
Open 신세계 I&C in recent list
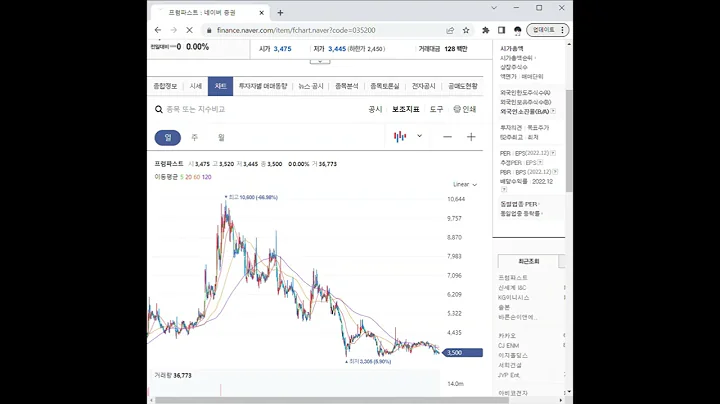pos(512,288)
